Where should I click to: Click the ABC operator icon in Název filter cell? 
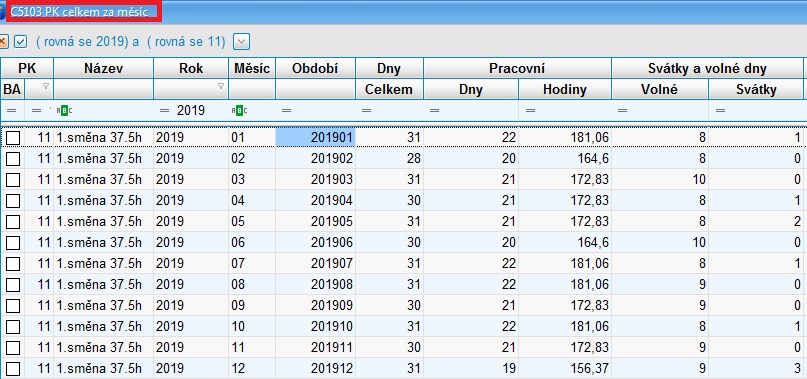point(64,110)
